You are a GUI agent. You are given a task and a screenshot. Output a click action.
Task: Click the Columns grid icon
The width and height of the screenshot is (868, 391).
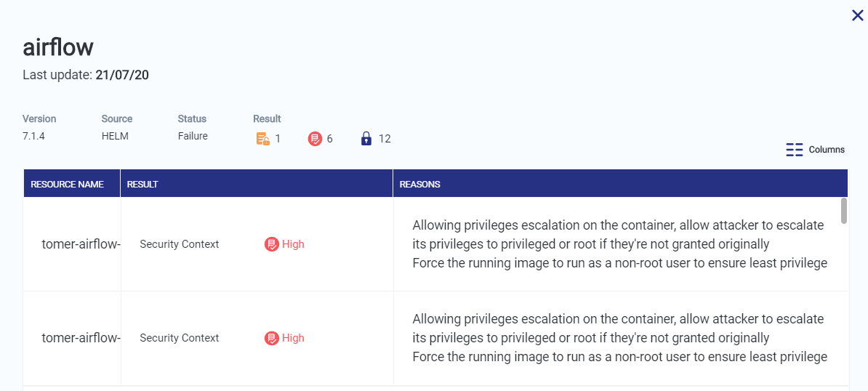(x=795, y=150)
